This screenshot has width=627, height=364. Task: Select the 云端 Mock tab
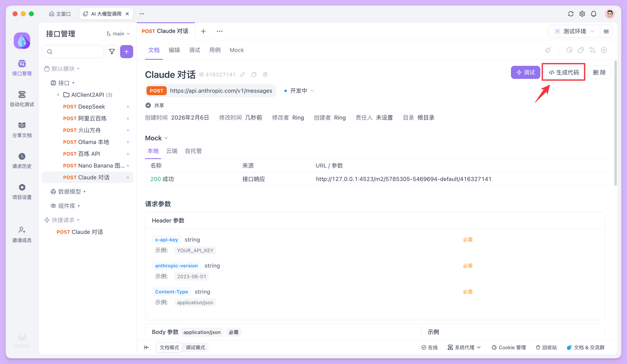coord(172,151)
